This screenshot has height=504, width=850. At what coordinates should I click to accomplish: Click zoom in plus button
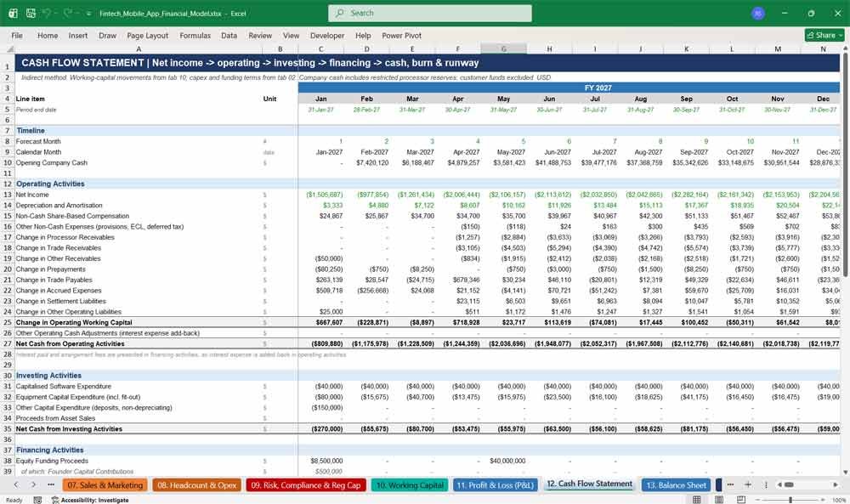(824, 500)
